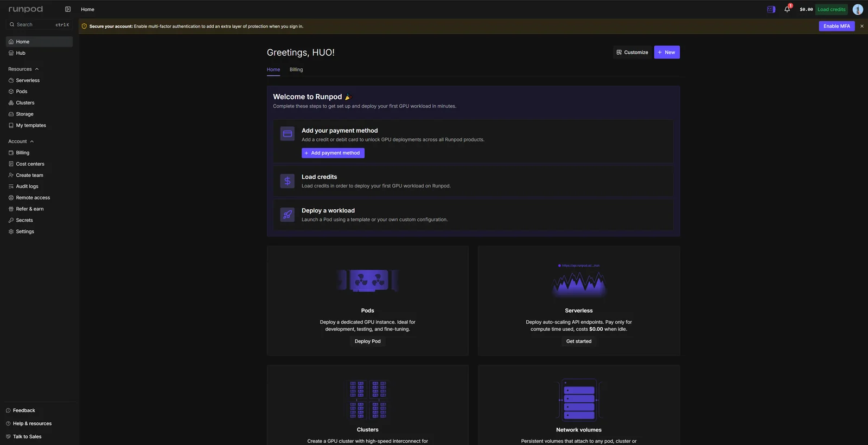The height and width of the screenshot is (445, 868).
Task: Collapse the sidebar panel icon
Action: click(x=68, y=9)
